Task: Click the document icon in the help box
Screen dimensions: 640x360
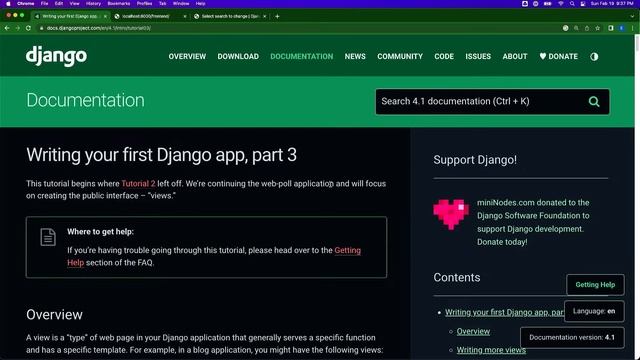Action: click(48, 237)
